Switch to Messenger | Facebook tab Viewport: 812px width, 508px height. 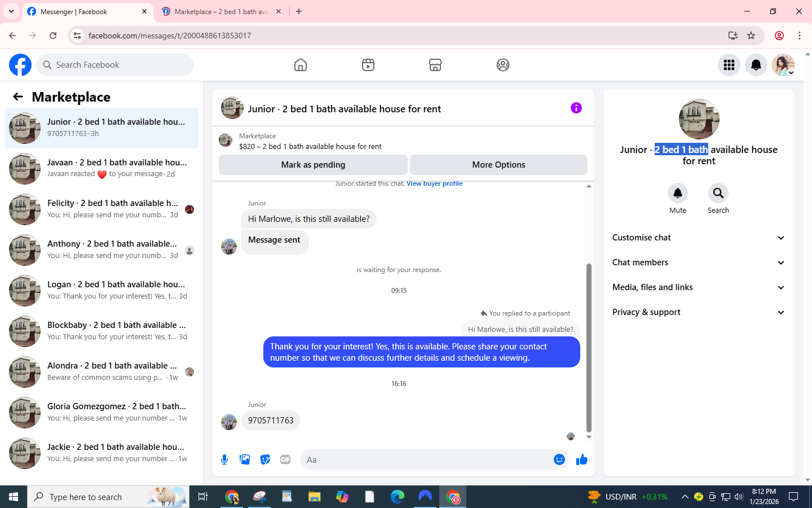[x=87, y=11]
